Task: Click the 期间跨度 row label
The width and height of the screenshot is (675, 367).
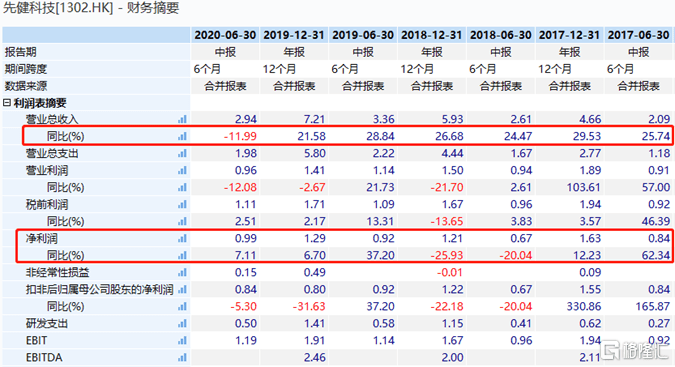Action: tap(25, 69)
